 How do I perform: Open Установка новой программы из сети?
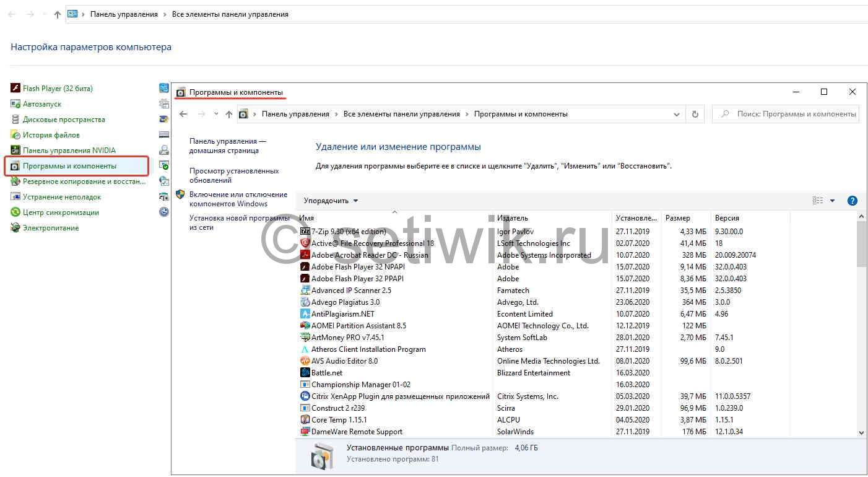click(x=239, y=222)
